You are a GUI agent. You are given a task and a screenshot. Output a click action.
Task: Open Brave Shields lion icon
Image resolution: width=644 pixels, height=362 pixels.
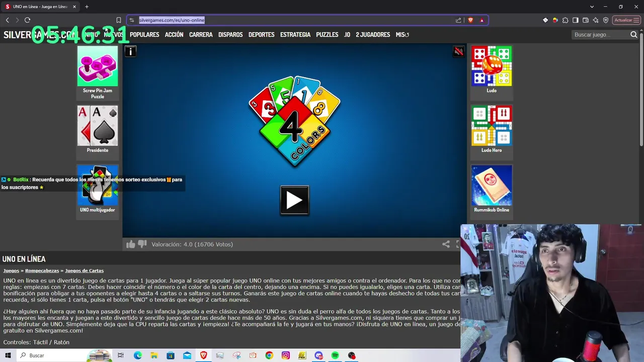470,20
